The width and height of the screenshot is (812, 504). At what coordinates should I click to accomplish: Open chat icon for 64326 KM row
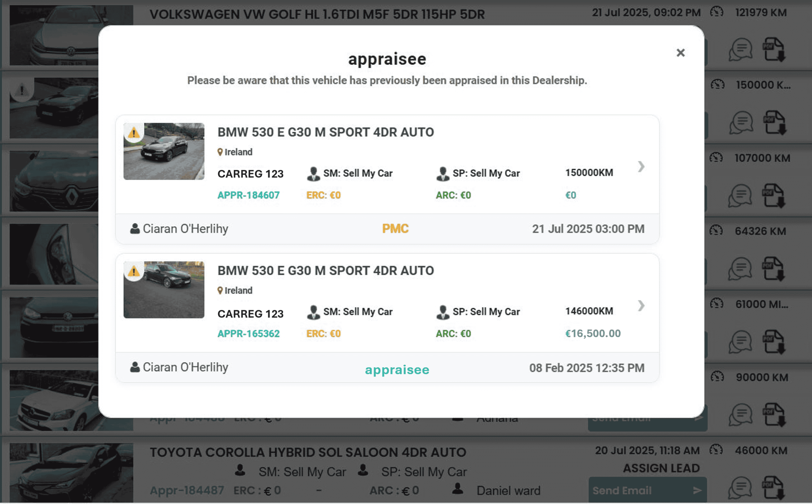click(x=741, y=269)
